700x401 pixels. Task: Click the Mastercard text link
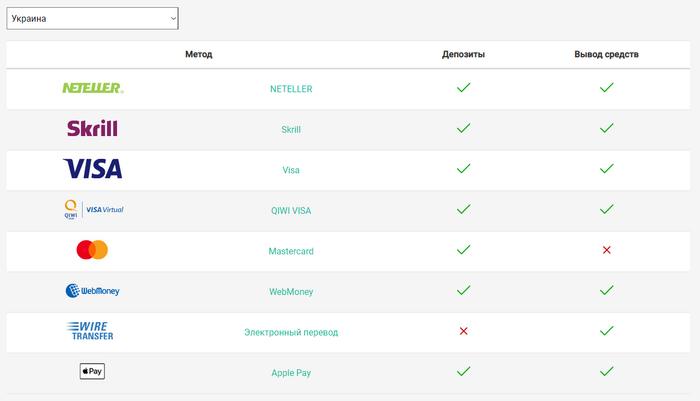coord(291,251)
